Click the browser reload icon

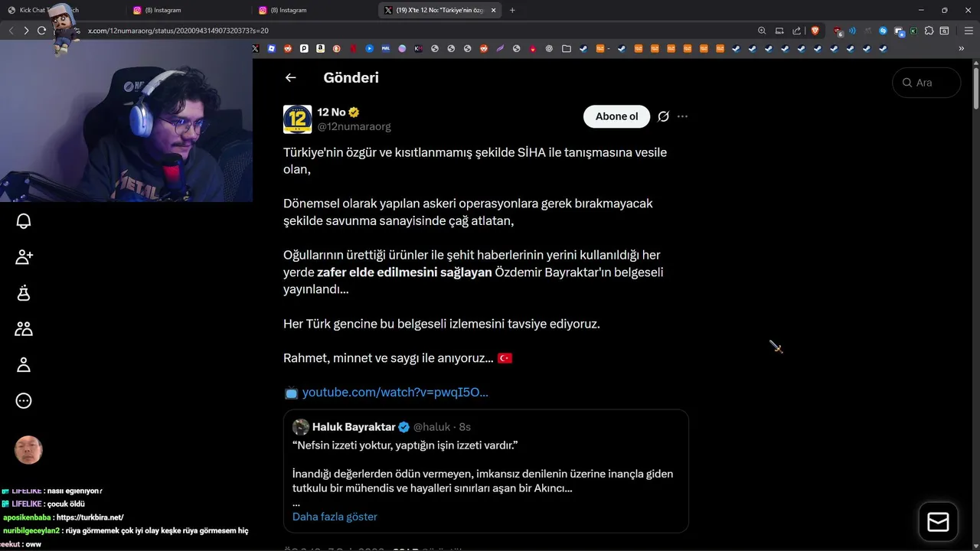point(41,31)
